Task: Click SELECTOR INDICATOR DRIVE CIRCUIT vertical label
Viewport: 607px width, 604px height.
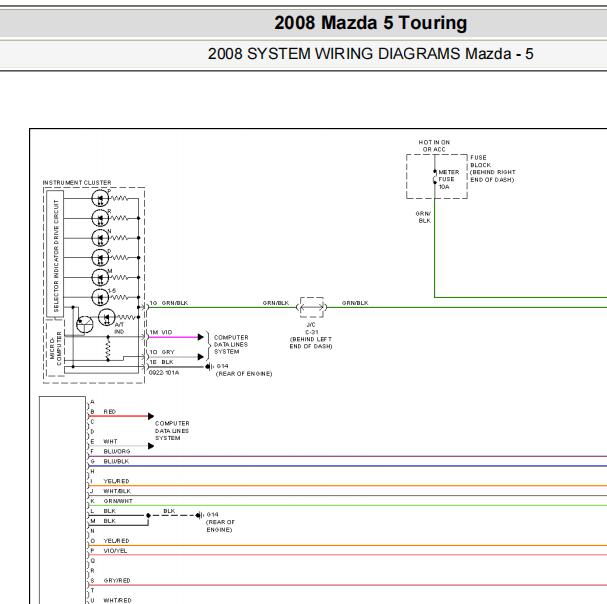Action: coord(56,256)
